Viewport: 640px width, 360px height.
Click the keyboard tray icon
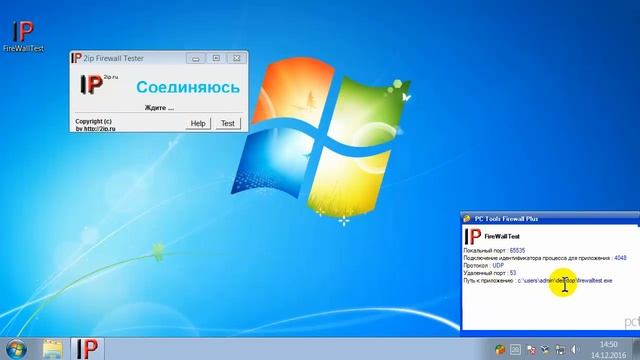point(516,349)
